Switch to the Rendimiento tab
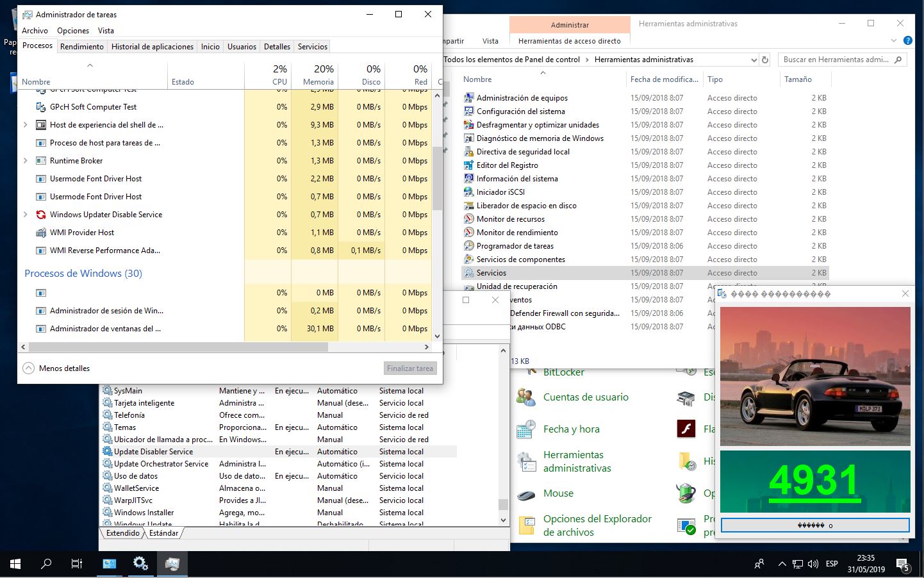Image resolution: width=924 pixels, height=578 pixels. click(81, 47)
